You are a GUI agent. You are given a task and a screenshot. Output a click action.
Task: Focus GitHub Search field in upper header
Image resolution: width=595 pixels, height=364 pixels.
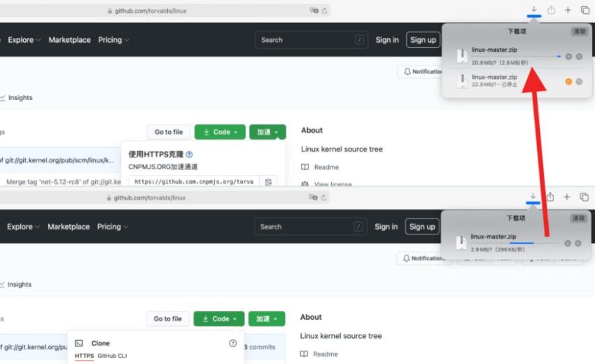(311, 40)
